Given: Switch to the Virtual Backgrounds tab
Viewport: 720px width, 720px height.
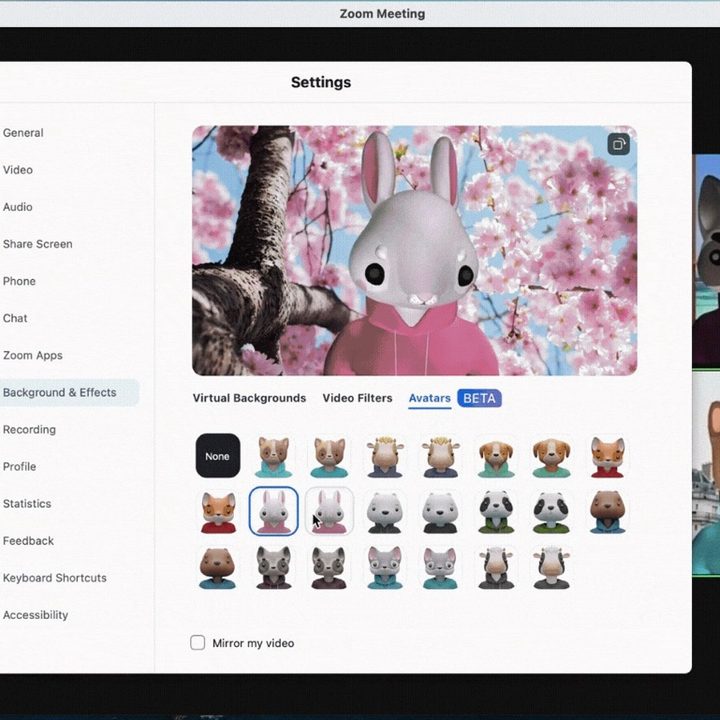Looking at the screenshot, I should coord(249,398).
